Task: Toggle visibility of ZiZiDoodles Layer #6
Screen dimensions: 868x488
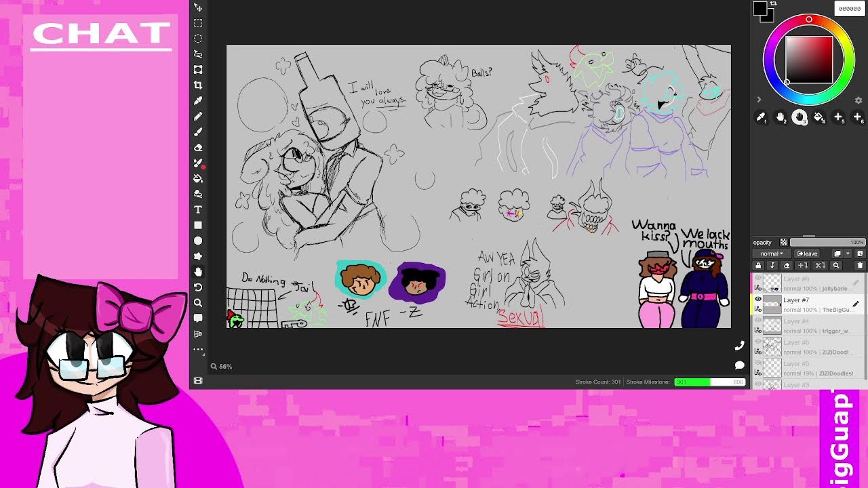Action: 758,342
